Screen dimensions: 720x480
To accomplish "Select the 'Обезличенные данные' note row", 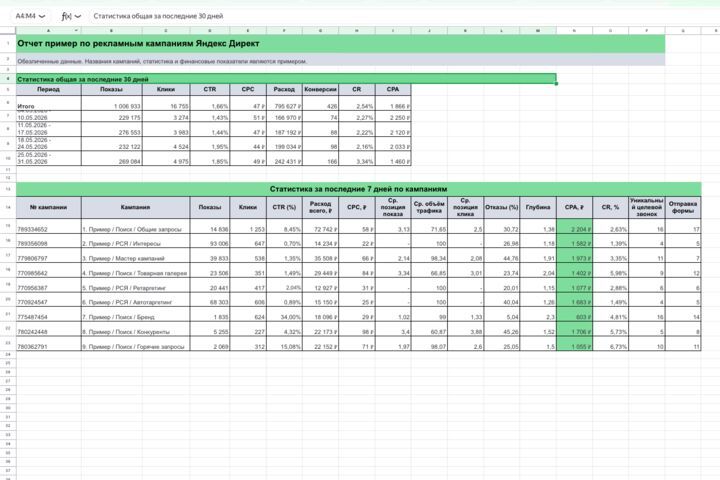I will [340, 61].
